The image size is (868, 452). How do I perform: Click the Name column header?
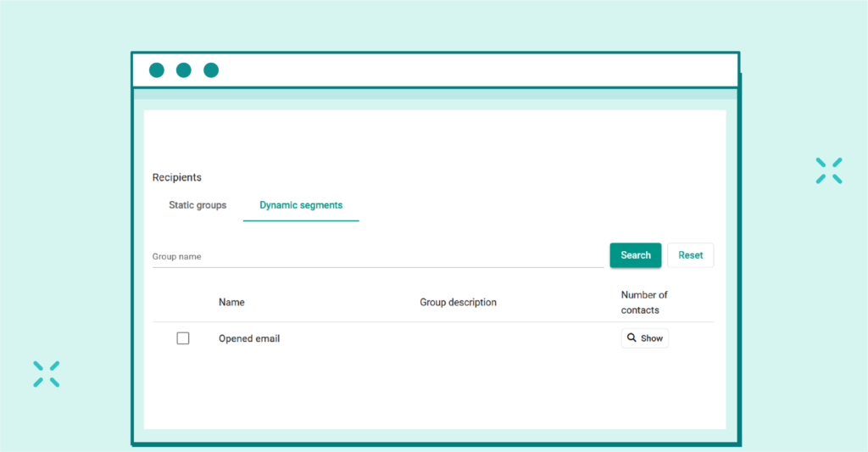pos(231,302)
